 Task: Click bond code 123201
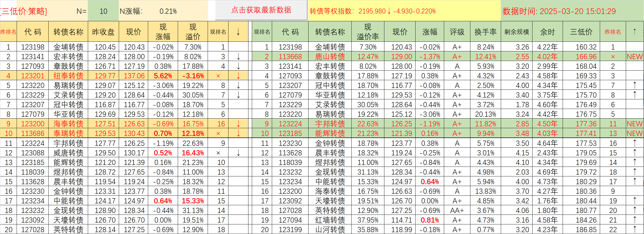[x=33, y=76]
